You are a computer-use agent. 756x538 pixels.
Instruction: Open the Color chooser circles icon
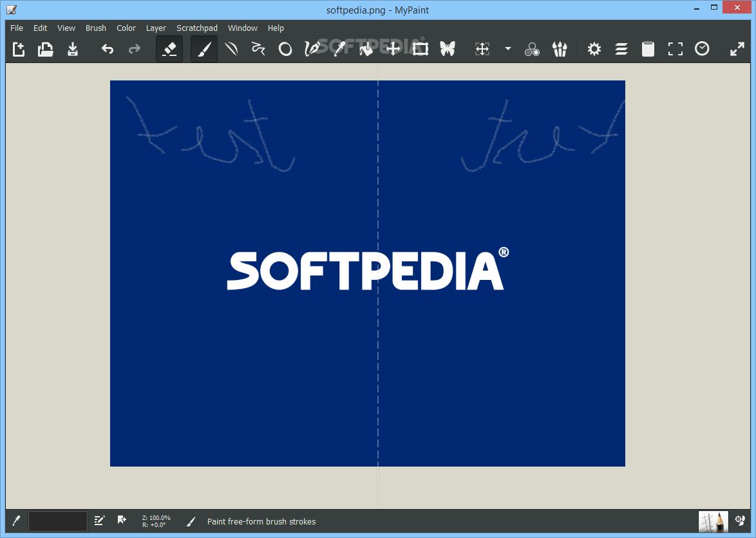(x=533, y=49)
